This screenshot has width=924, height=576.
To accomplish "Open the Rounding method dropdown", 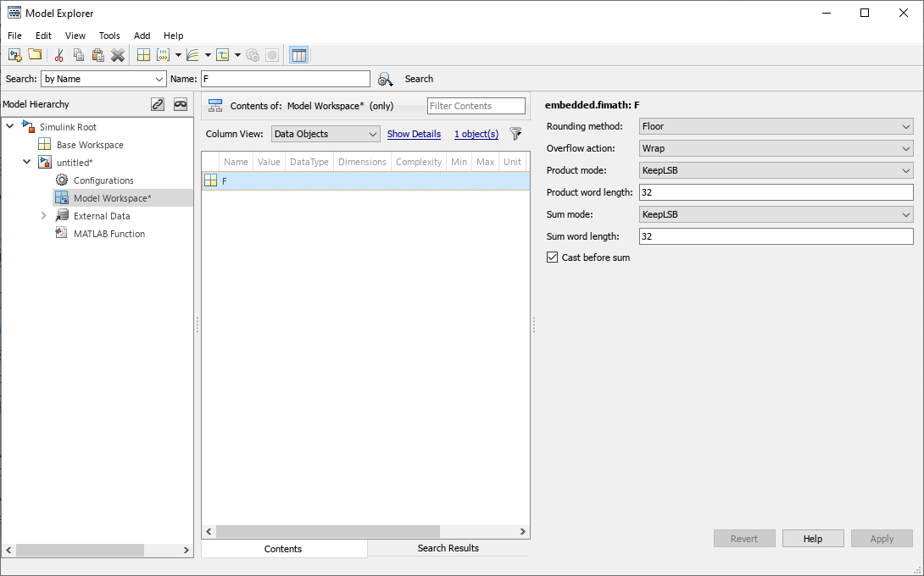I will tap(776, 126).
